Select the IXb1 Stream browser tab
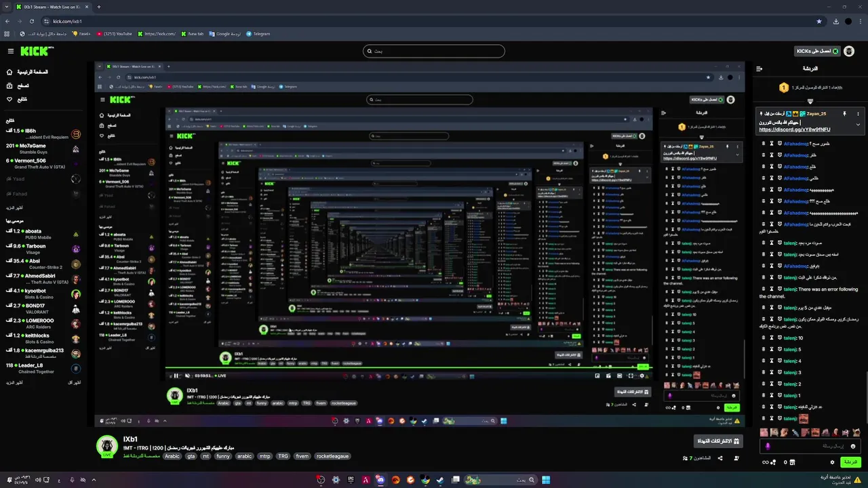Viewport: 868px width, 488px height. [x=53, y=7]
